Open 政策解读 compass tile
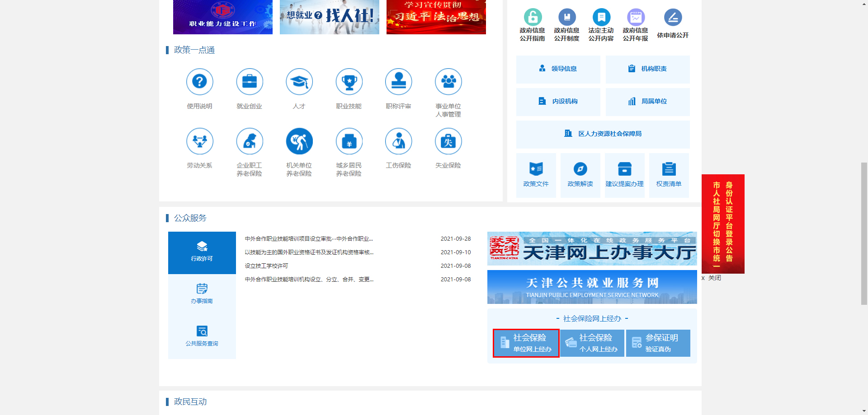This screenshot has width=868, height=415. (580, 175)
